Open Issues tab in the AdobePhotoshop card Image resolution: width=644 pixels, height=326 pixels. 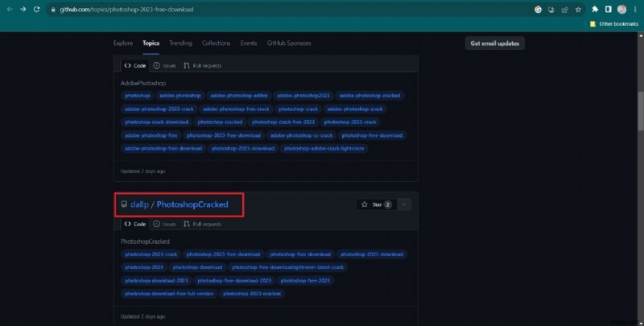coord(164,66)
